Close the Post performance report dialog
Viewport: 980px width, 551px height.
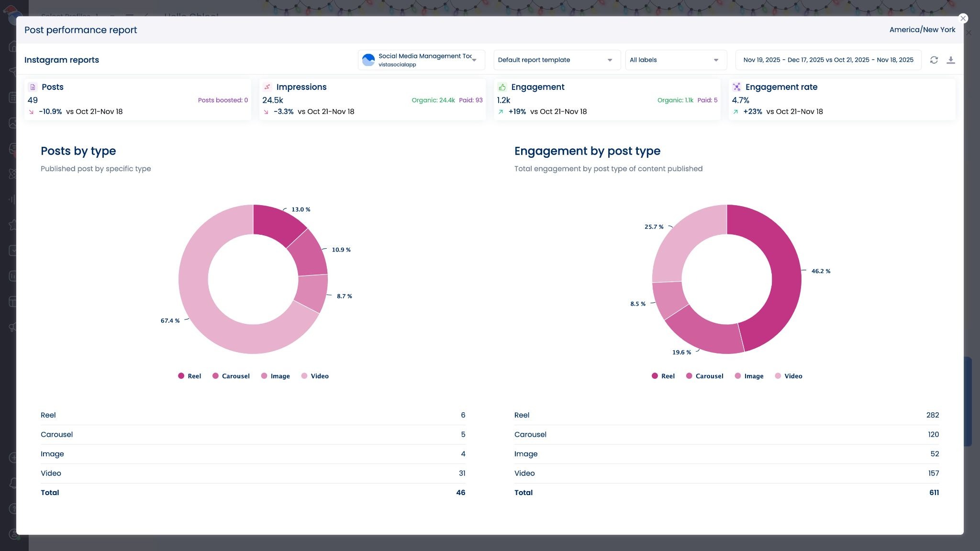tap(963, 18)
